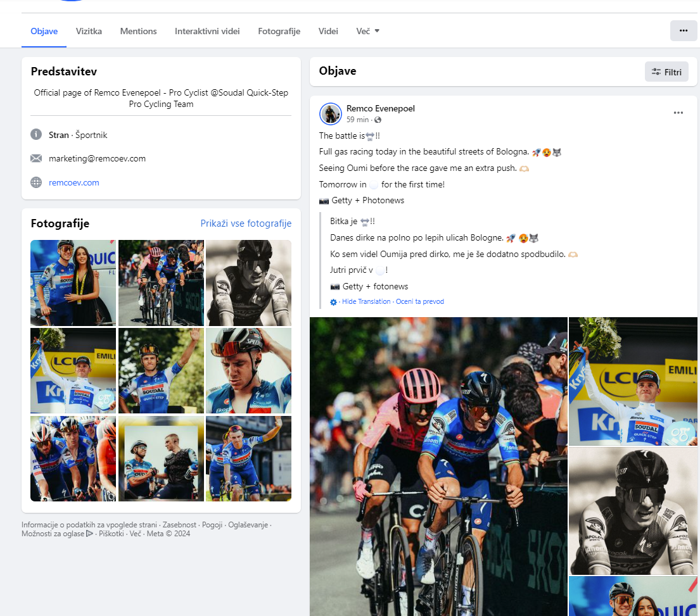Click Oceni ta prevod link

pos(420,302)
